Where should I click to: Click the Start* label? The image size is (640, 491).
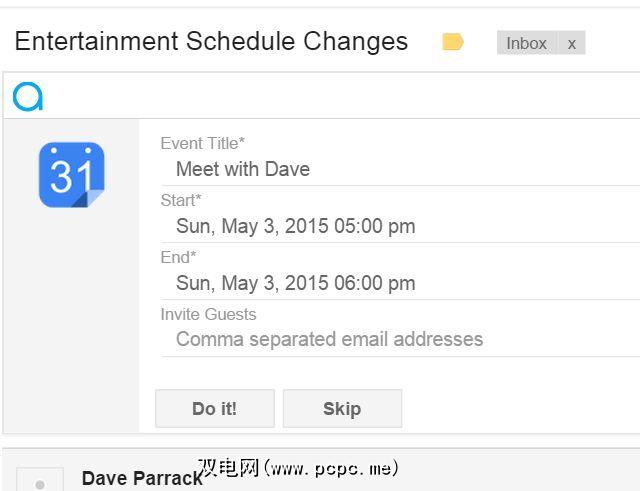180,200
